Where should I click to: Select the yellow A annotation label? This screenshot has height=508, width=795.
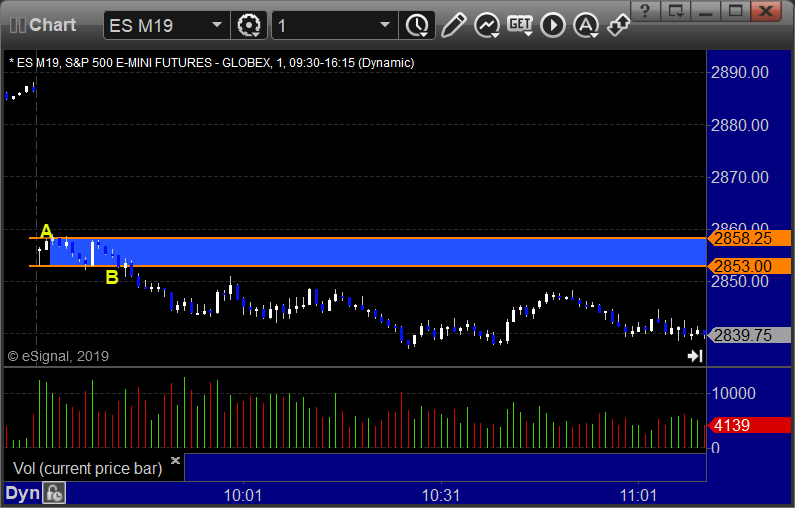click(x=46, y=231)
